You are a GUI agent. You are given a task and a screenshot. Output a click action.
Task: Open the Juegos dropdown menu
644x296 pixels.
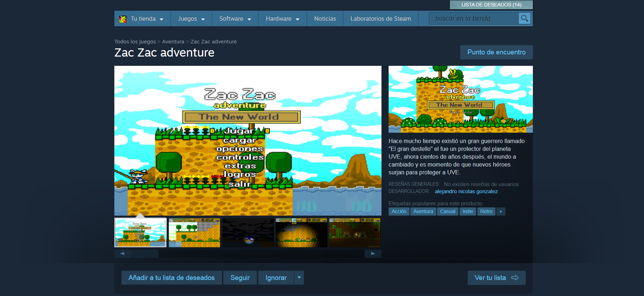[191, 18]
